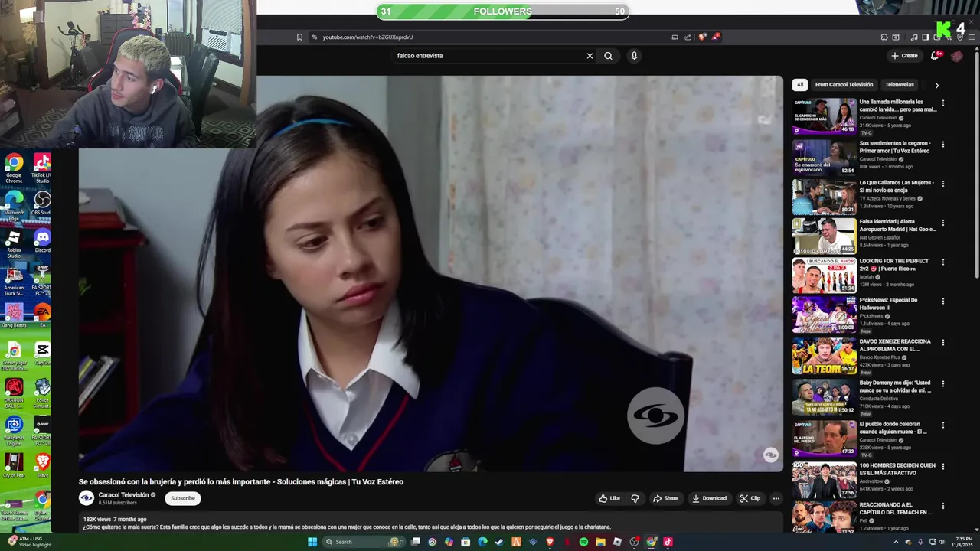The image size is (980, 551).
Task: Click the share icon in address bar
Action: click(x=688, y=37)
